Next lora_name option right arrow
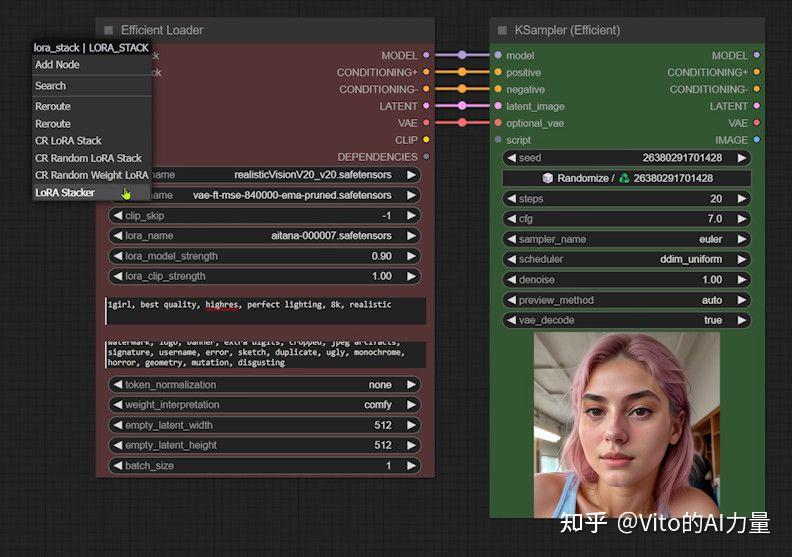 coord(412,236)
